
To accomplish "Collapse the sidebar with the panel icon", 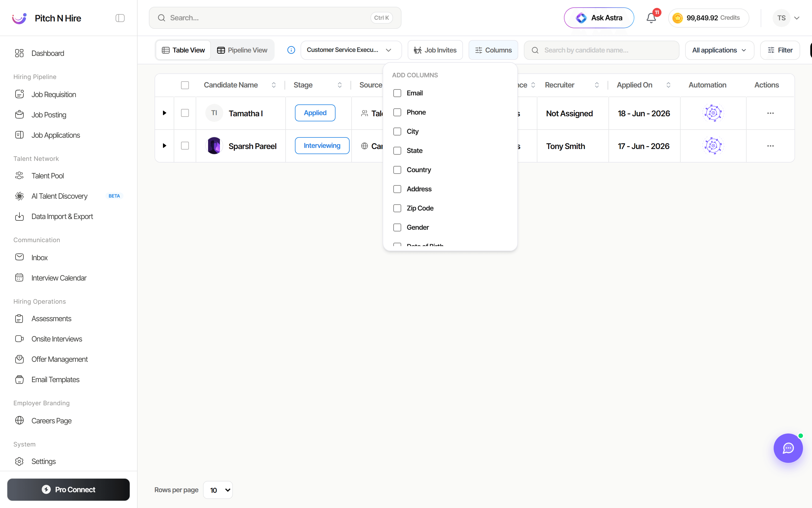I will [120, 18].
